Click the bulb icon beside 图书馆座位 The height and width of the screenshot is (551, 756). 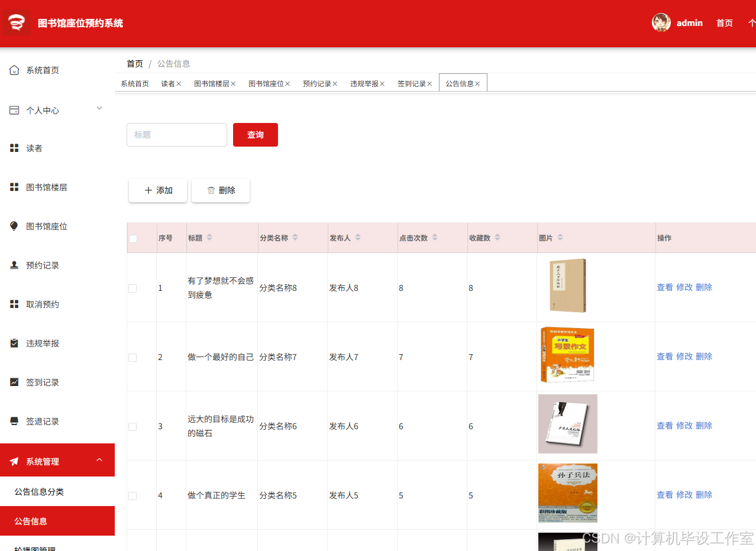pyautogui.click(x=14, y=226)
